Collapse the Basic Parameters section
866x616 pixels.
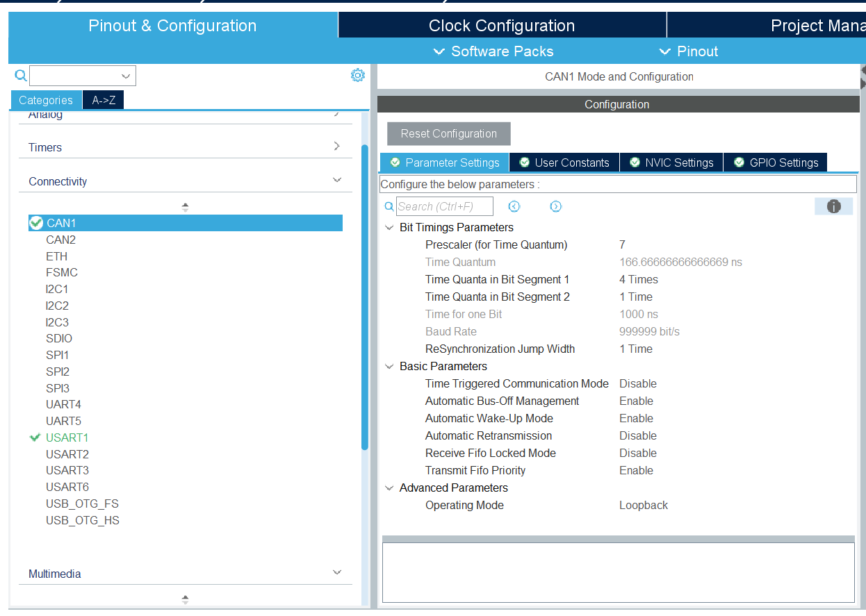coord(389,367)
